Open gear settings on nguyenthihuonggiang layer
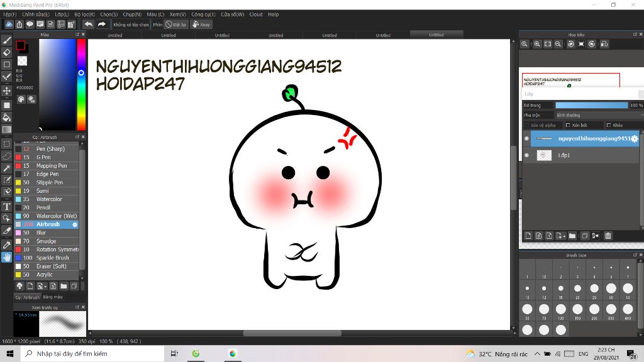The height and width of the screenshot is (362, 644). click(x=635, y=139)
